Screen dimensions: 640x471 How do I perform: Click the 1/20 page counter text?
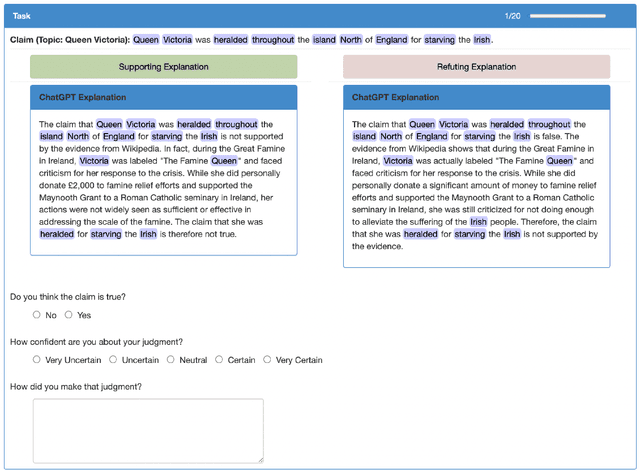coord(512,16)
